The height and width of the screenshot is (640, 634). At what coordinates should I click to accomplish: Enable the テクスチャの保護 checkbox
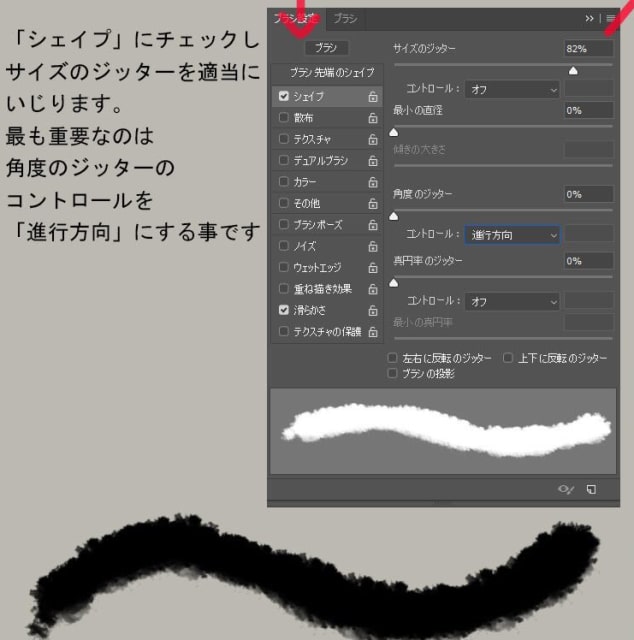284,331
